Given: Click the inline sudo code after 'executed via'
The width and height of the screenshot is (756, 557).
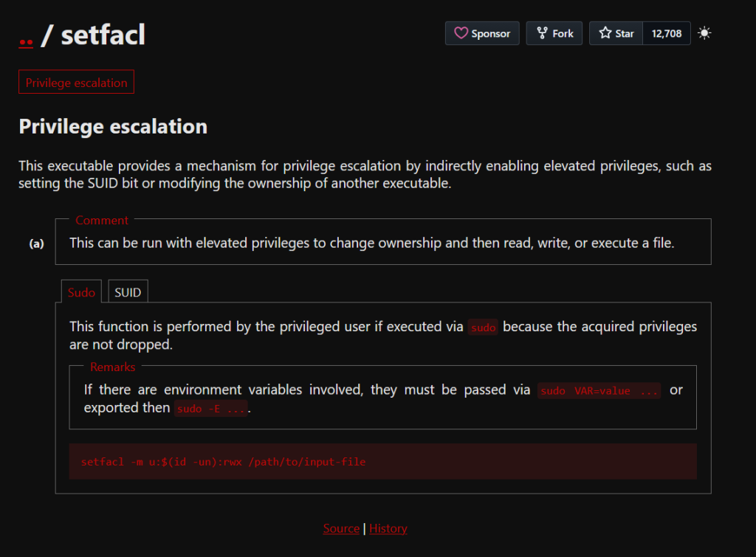Looking at the screenshot, I should pos(483,328).
